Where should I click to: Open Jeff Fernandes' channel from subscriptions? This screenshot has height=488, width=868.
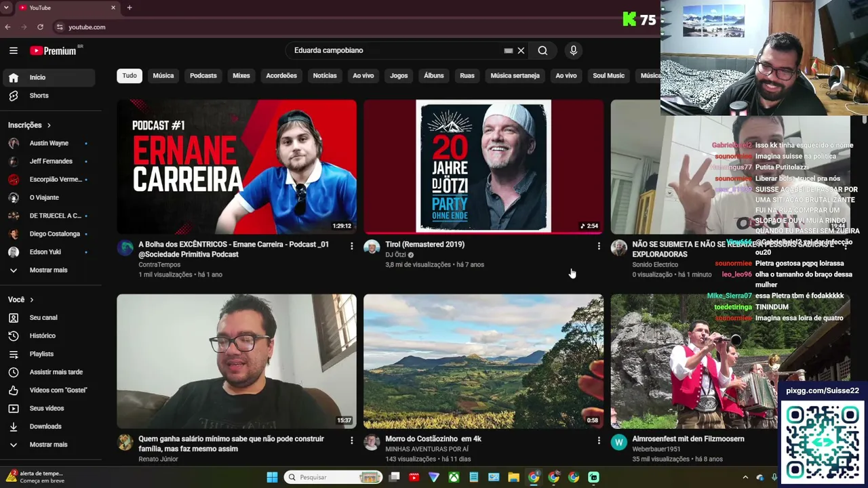[49, 161]
